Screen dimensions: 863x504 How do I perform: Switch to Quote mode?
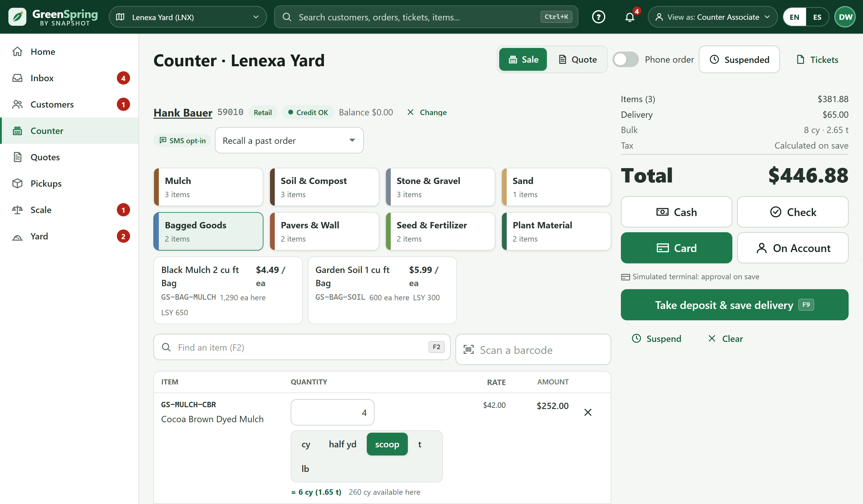coord(577,60)
